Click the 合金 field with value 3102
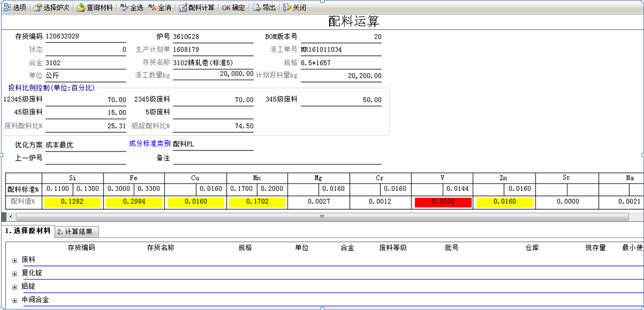 86,63
